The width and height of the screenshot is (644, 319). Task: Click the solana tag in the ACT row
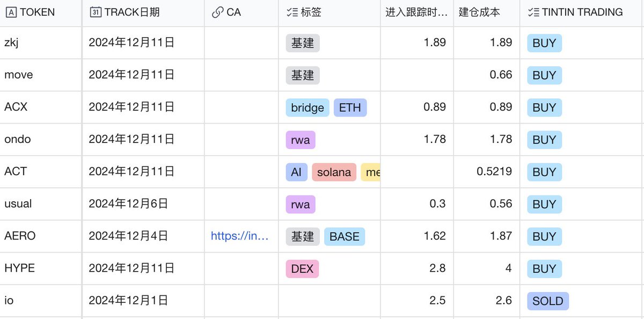pos(334,172)
